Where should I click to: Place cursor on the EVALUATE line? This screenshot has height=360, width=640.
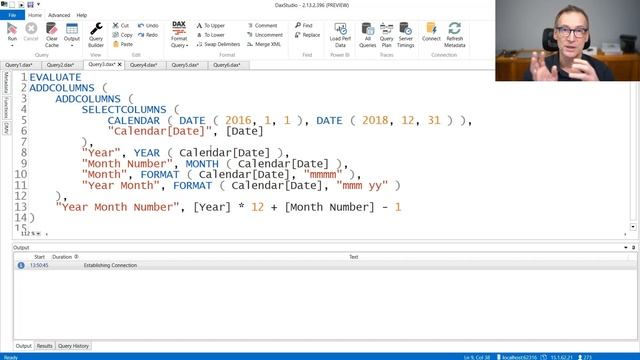55,77
